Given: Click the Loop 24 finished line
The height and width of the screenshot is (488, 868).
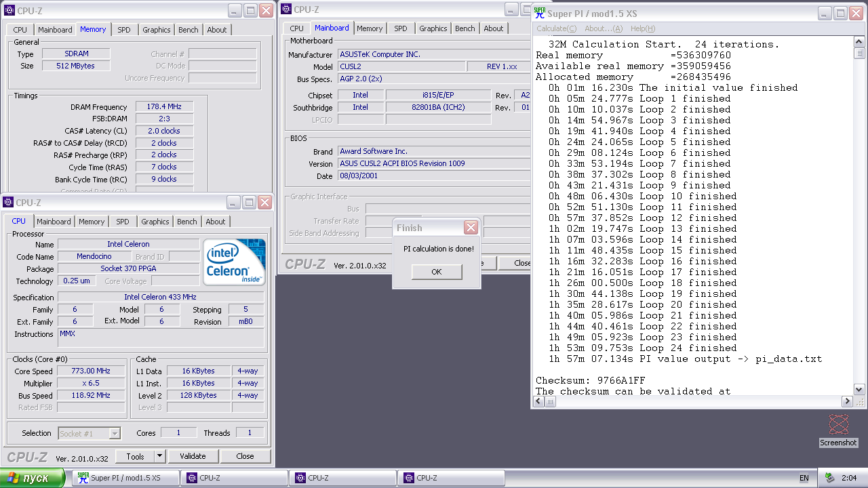Looking at the screenshot, I should (x=643, y=348).
